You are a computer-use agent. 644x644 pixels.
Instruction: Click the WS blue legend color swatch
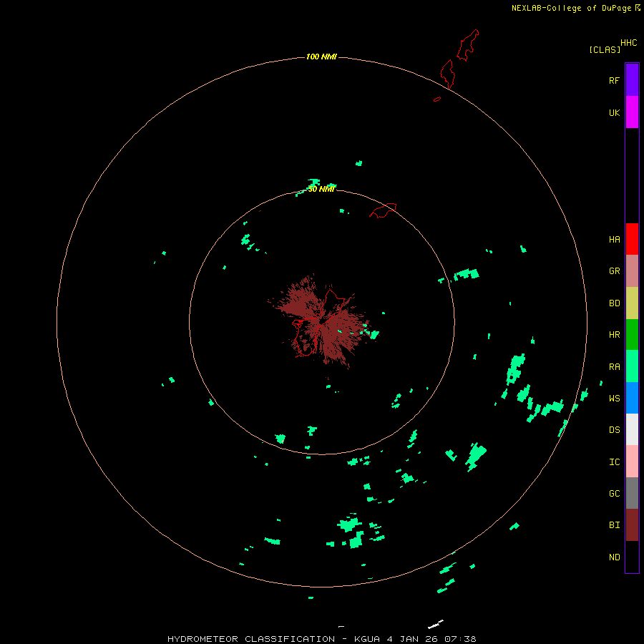[x=632, y=398]
